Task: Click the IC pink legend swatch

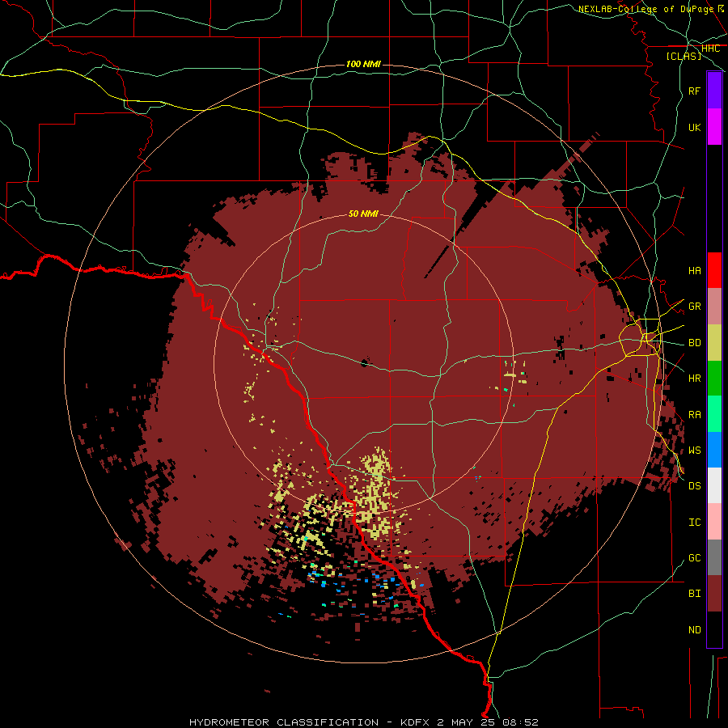Action: coord(714,522)
